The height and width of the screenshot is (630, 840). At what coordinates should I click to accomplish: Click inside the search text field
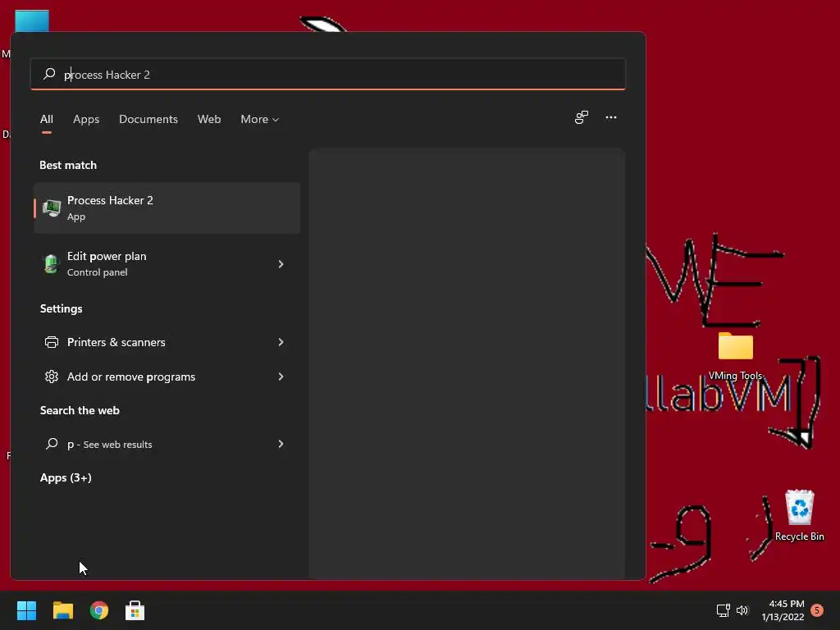(328, 74)
